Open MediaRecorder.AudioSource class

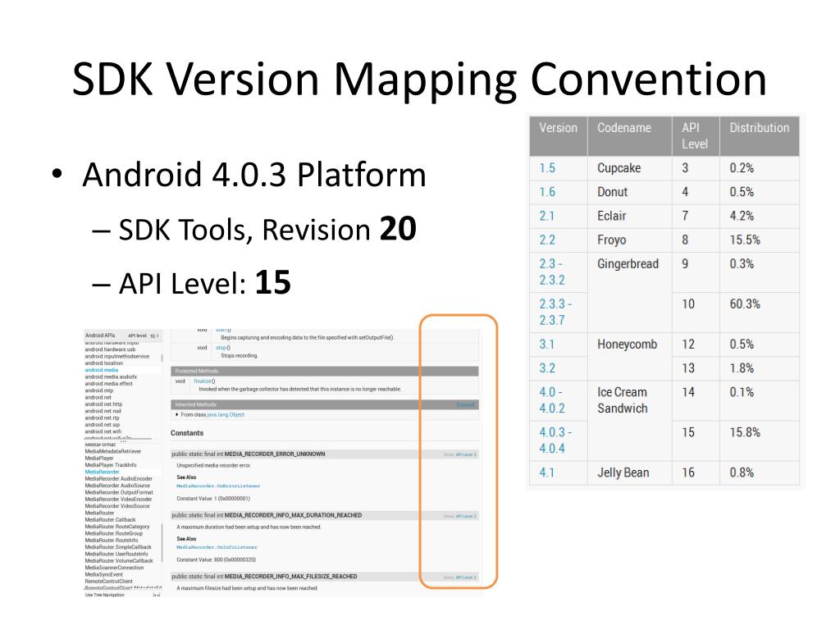tap(117, 486)
